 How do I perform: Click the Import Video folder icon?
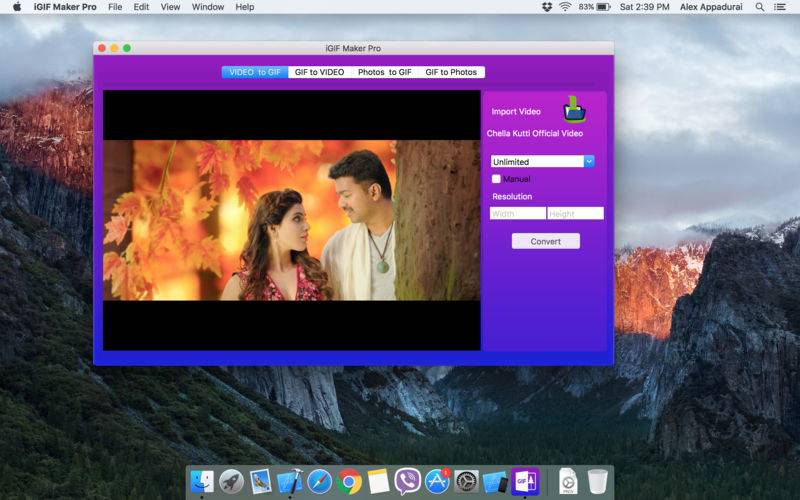click(574, 110)
